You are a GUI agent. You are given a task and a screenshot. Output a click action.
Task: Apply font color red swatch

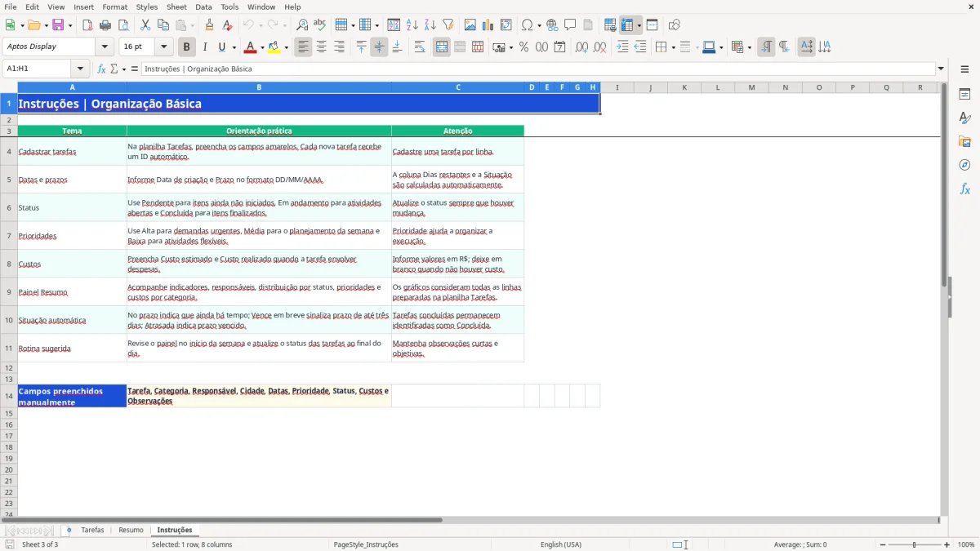click(x=251, y=47)
